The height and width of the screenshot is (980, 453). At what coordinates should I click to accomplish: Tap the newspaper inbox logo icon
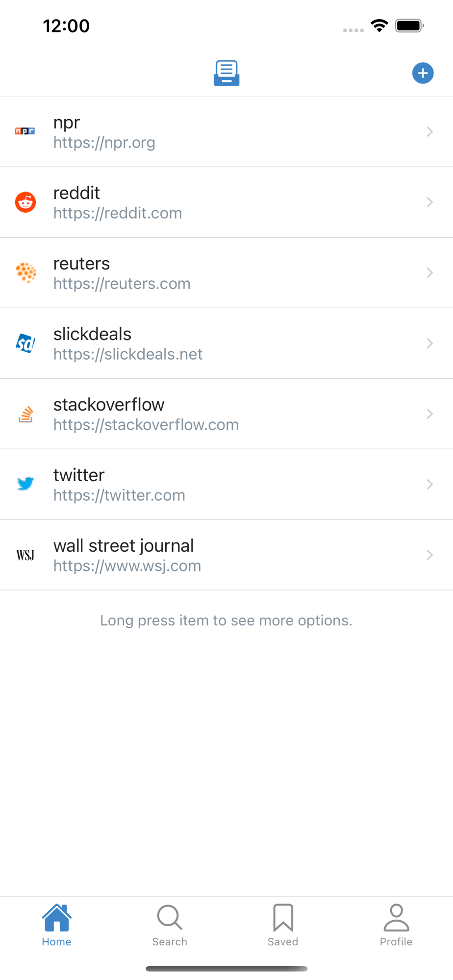click(x=226, y=73)
